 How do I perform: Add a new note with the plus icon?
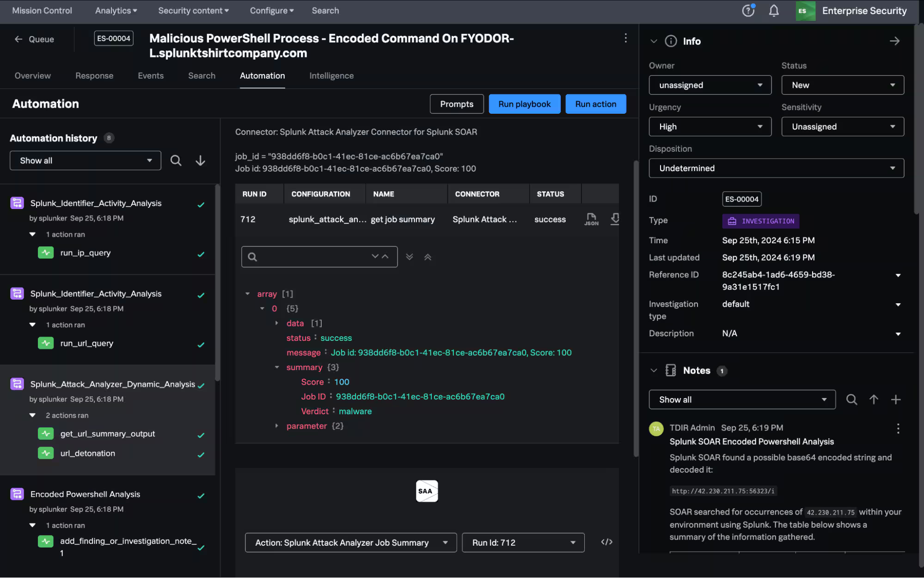[896, 400]
